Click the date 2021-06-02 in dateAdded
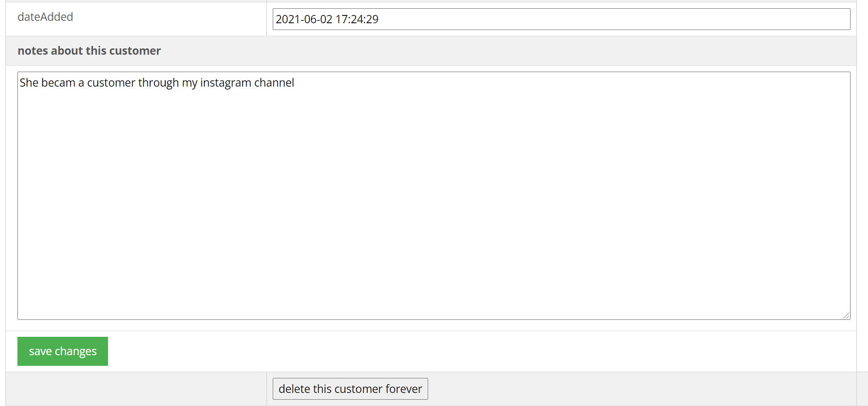This screenshot has height=406, width=868. click(304, 19)
